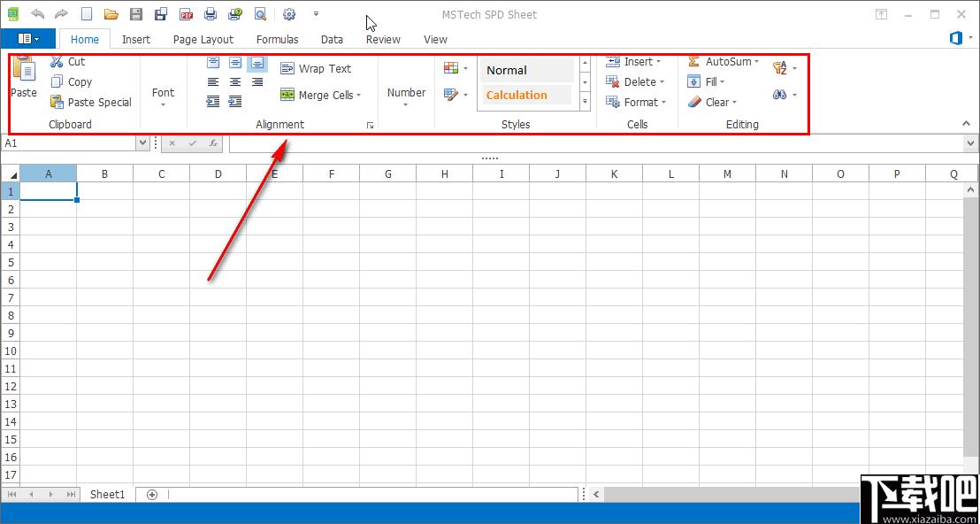This screenshot has height=524, width=980.
Task: Click the Increase Indent icon
Action: (x=235, y=101)
